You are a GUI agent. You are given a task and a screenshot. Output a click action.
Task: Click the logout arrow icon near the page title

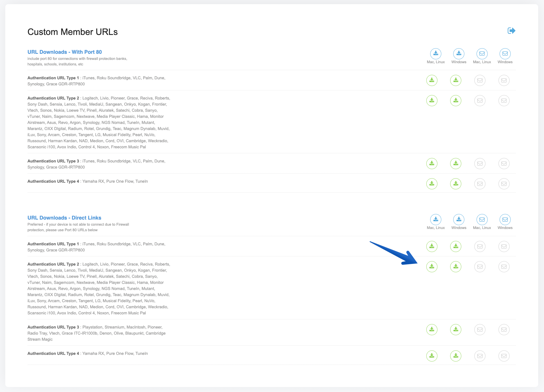click(511, 30)
